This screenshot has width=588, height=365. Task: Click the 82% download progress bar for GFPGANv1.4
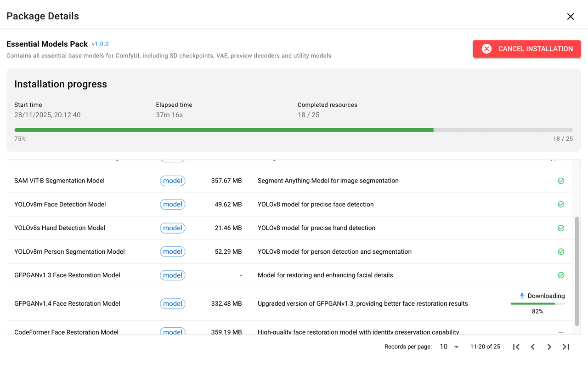tap(537, 303)
